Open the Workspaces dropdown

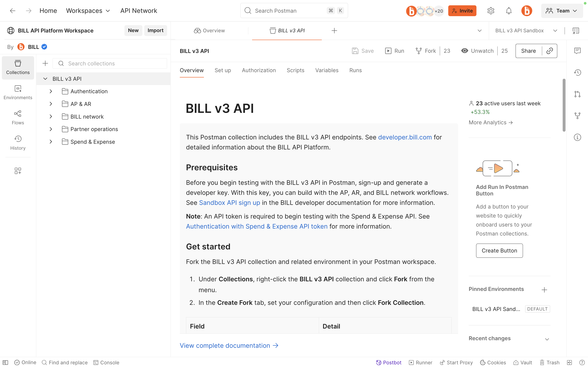(x=88, y=11)
